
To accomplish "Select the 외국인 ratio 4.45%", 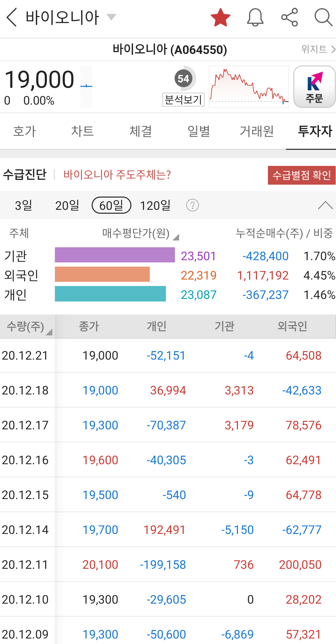I will point(319,275).
